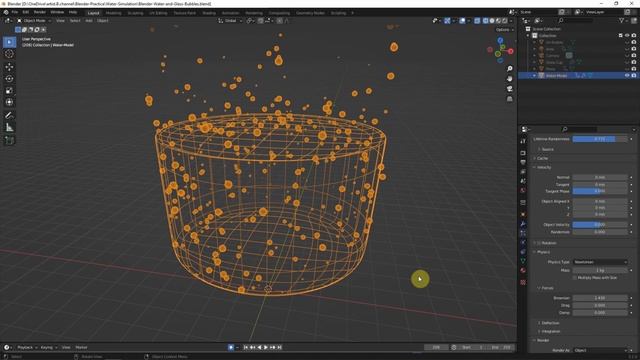Open the Outliner filter funnel

click(622, 20)
